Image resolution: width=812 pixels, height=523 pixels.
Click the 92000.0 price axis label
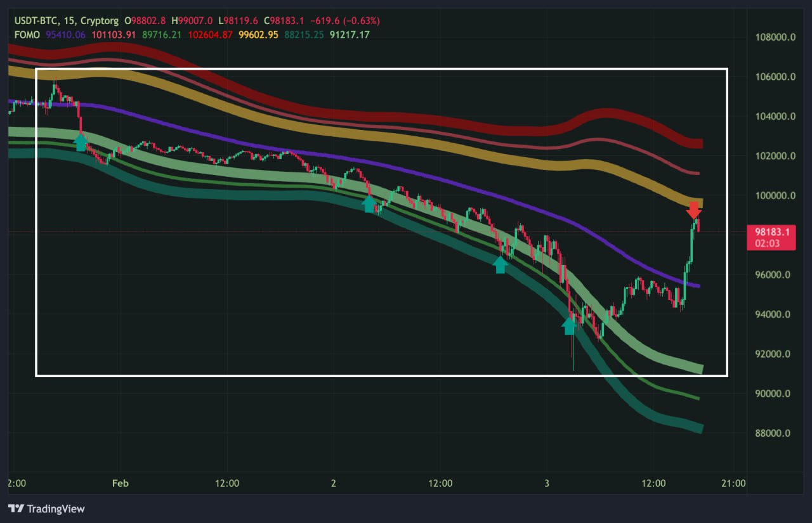[x=772, y=354]
